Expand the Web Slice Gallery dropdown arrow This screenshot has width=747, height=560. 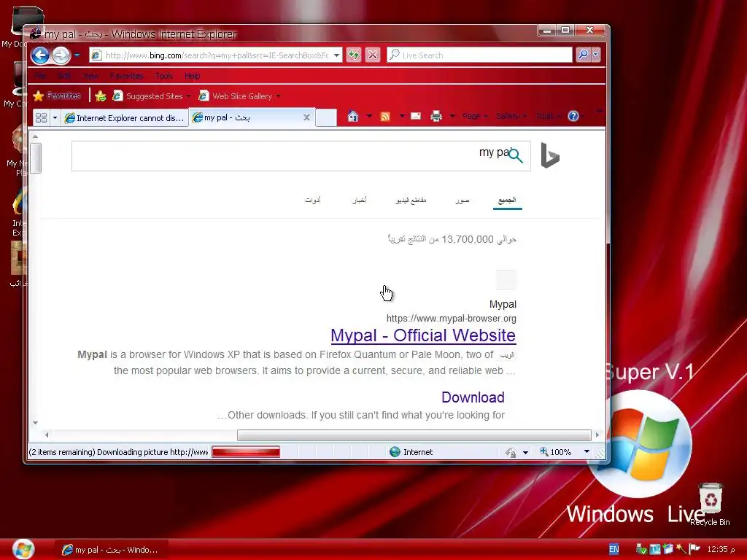(x=278, y=96)
